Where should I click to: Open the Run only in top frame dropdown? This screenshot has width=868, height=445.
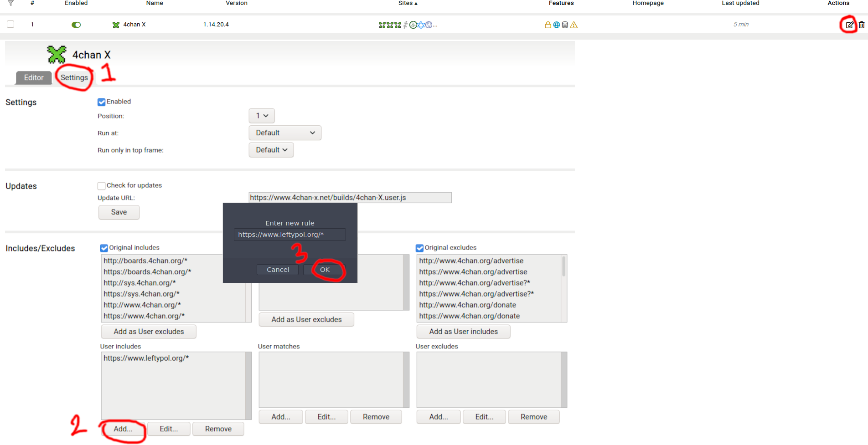271,150
